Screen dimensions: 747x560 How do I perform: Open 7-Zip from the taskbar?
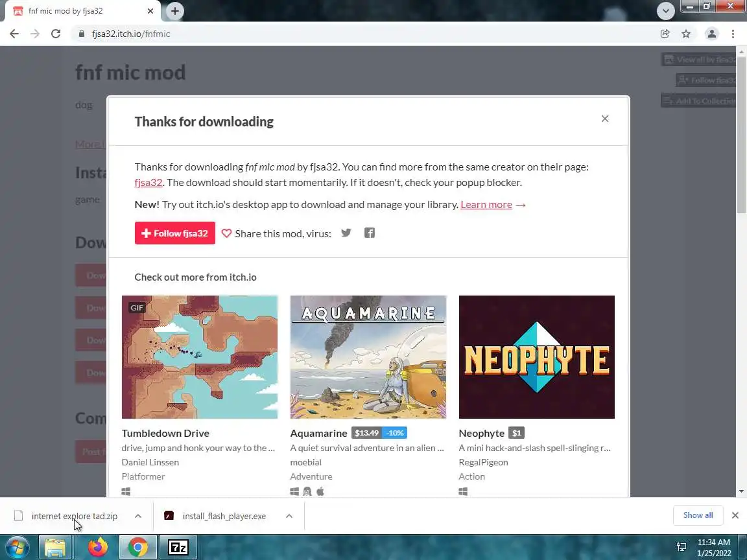(178, 548)
